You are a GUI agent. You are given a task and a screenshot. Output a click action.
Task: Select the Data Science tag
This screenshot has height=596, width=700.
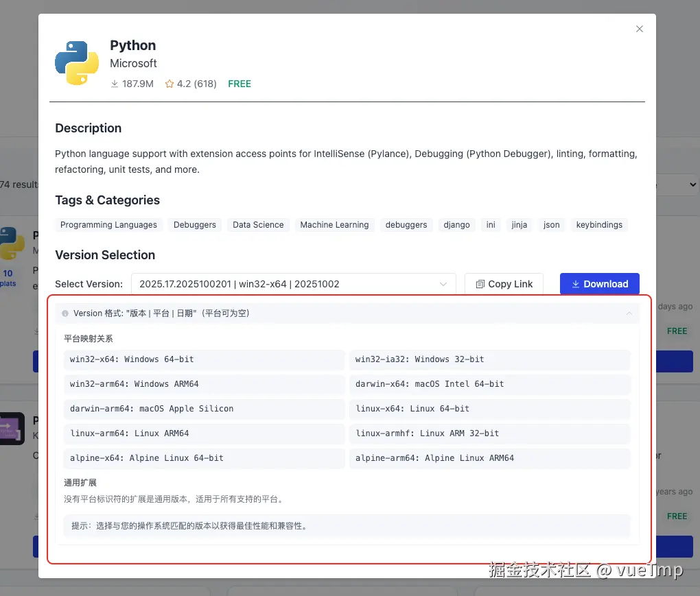coord(258,225)
